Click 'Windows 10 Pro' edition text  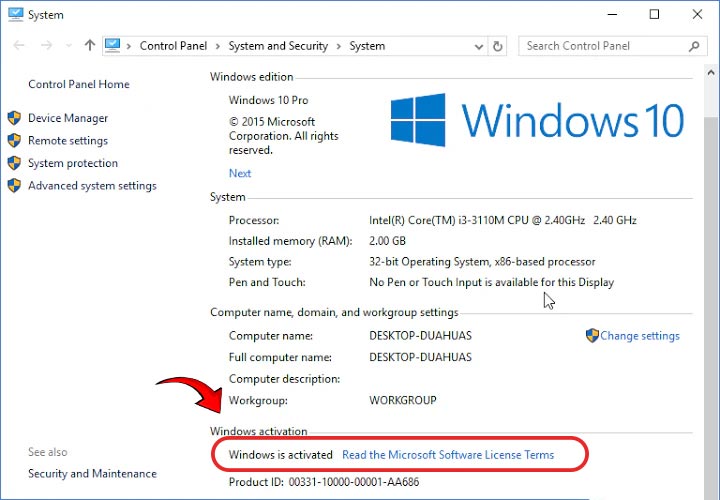pos(269,100)
